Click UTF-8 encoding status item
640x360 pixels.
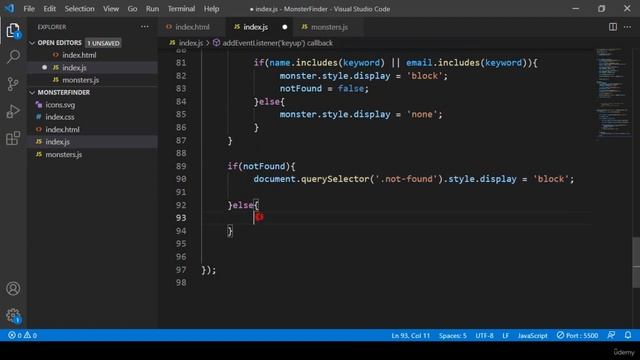click(x=484, y=336)
